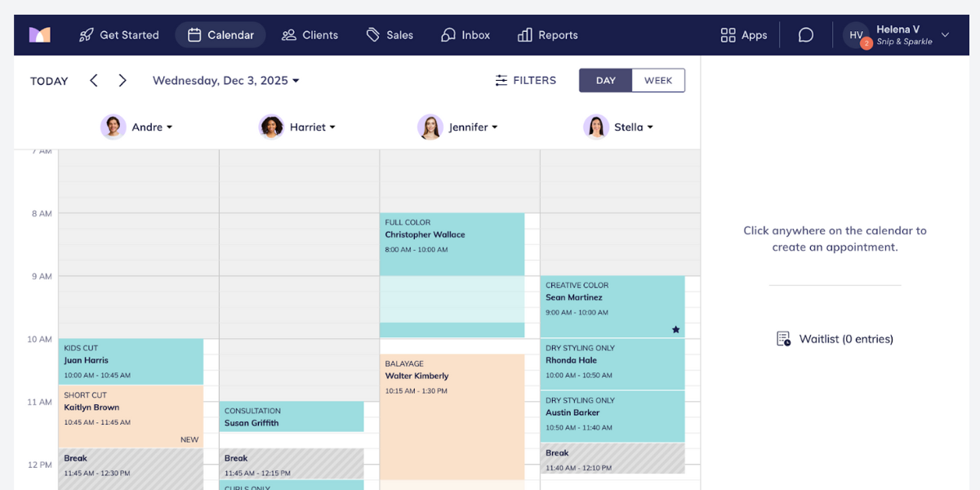Keep DAY view selected
This screenshot has height=490, width=980.
coord(605,80)
